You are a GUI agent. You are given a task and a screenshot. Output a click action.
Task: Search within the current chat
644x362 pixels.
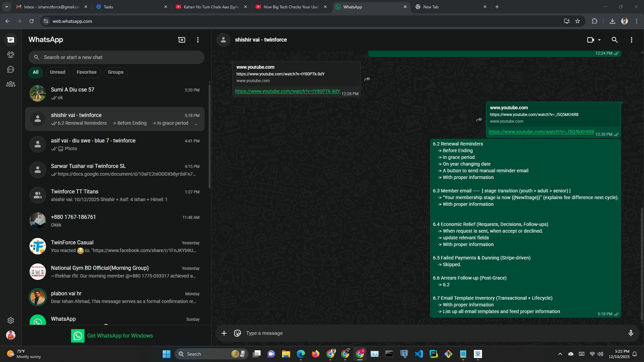pyautogui.click(x=614, y=40)
